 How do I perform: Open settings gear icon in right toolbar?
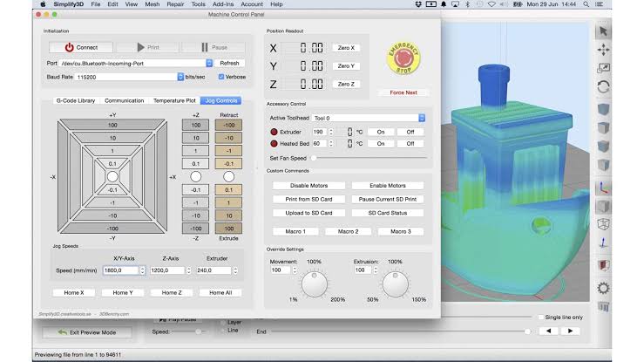click(x=603, y=288)
